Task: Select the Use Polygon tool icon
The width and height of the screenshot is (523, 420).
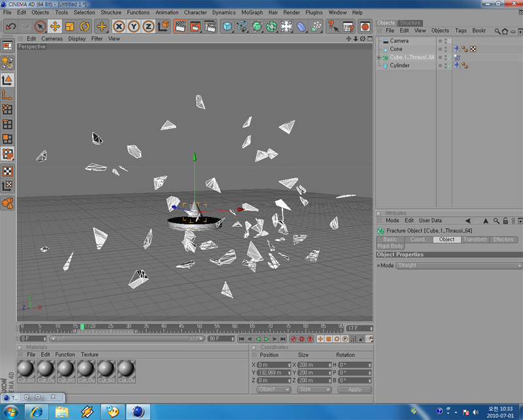Action: 7,139
